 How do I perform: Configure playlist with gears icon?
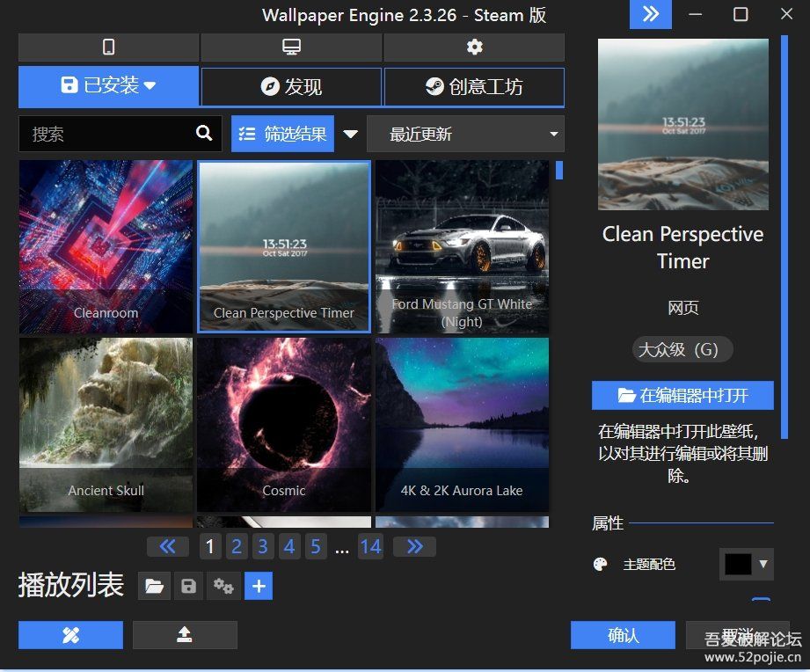(x=223, y=587)
